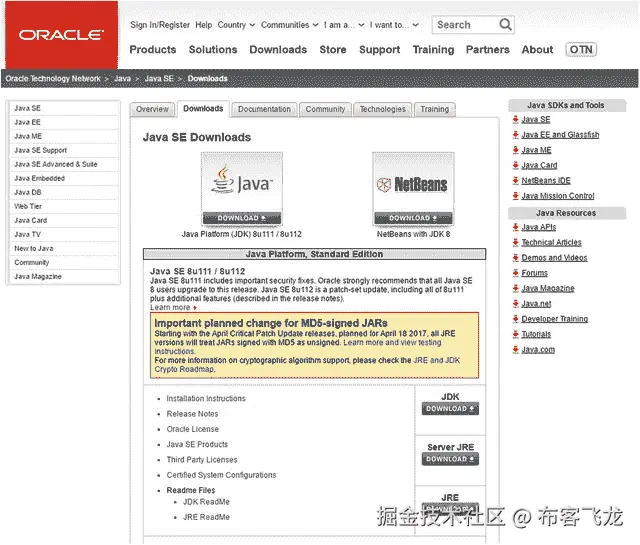Click Demos and Videos link

click(x=554, y=258)
